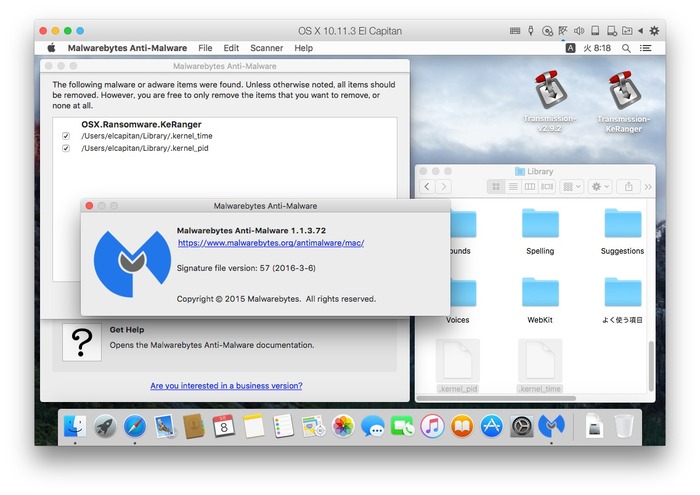Expand the Finder toolbar overflow chevrons
Screen dimensions: 700x495
coord(648,187)
